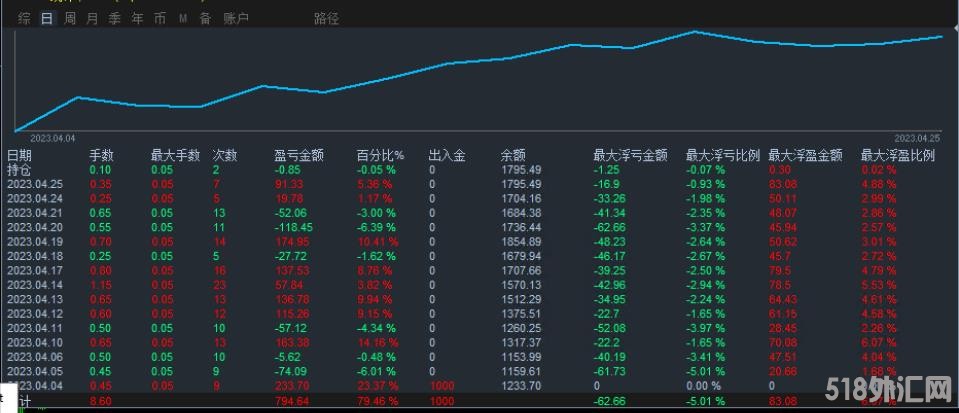Image resolution: width=959 pixels, height=413 pixels.
Task: Click the 1.15 lots value
Action: click(100, 285)
